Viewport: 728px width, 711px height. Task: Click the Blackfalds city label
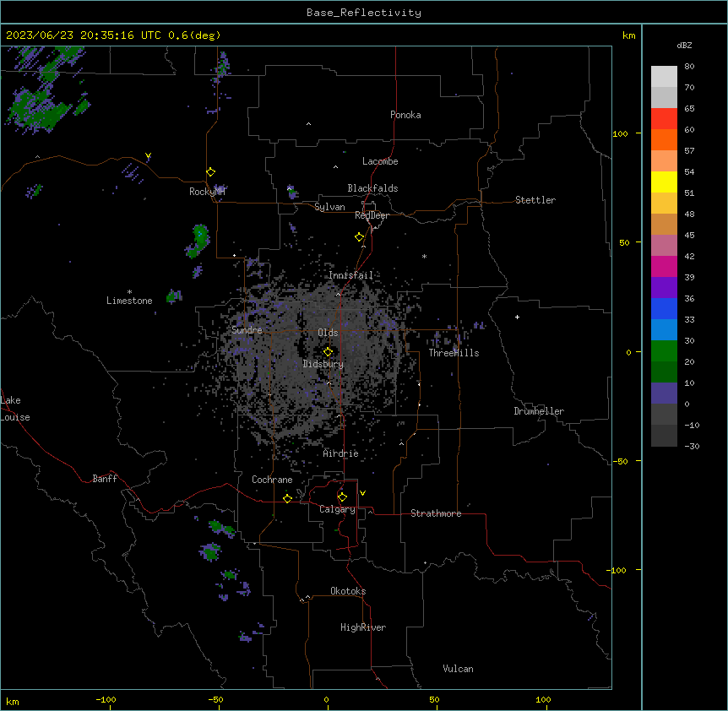point(372,188)
